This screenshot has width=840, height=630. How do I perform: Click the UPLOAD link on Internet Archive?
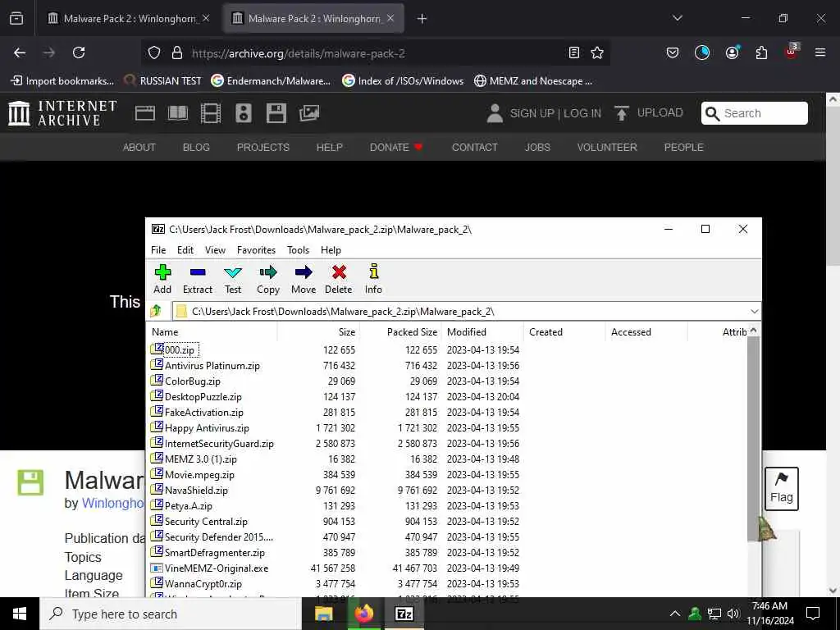pyautogui.click(x=649, y=113)
